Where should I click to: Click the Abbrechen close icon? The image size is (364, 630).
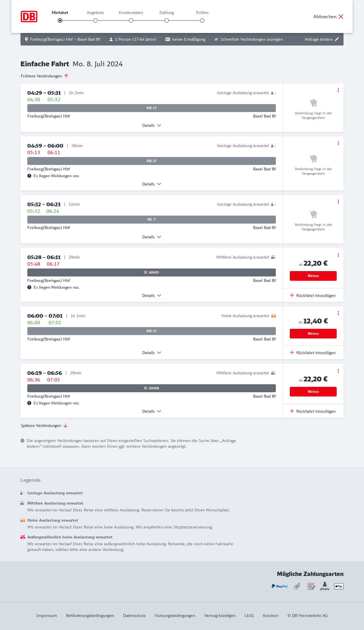pos(341,16)
